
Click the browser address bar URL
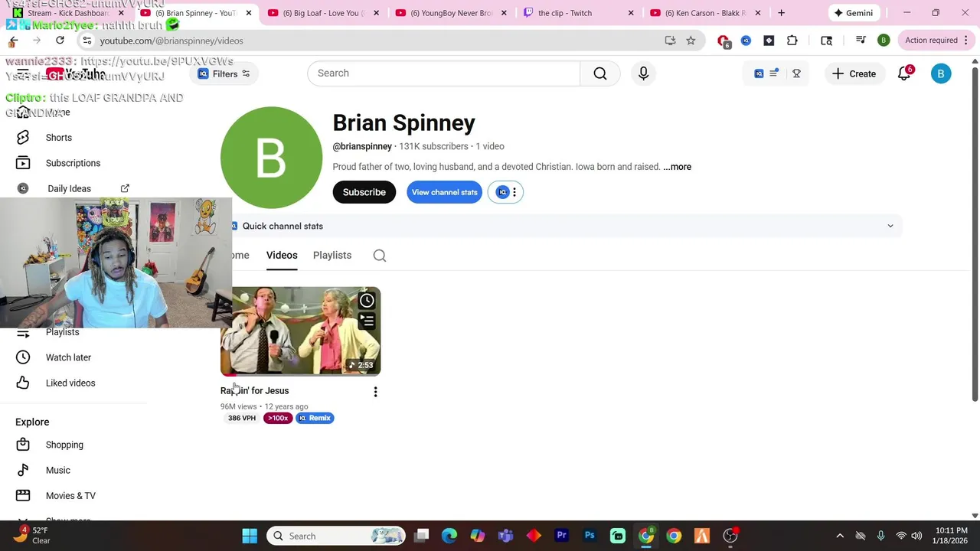(x=171, y=41)
